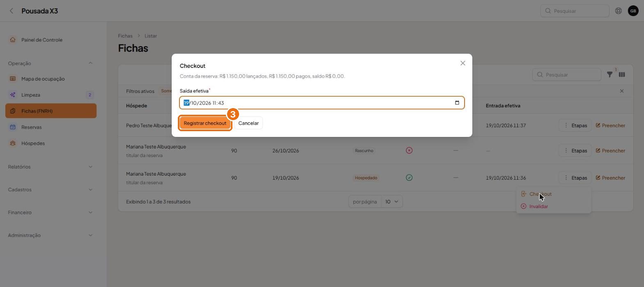The height and width of the screenshot is (287, 644).
Task: Open Hóspedes in the sidebar
Action: point(51,143)
